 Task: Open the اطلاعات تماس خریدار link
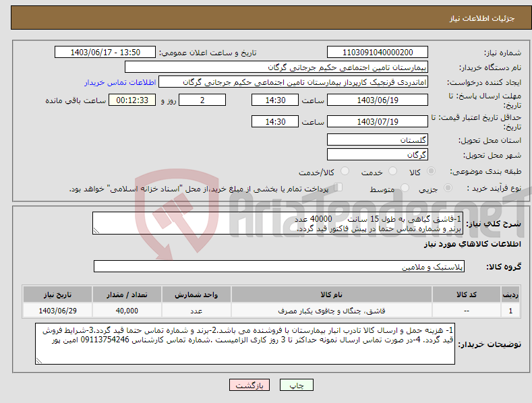click(x=120, y=82)
